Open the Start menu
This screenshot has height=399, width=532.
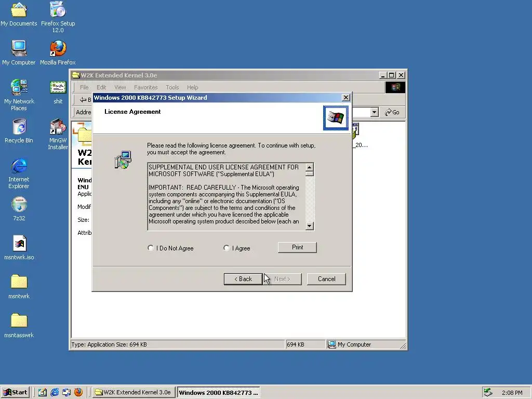pyautogui.click(x=15, y=392)
